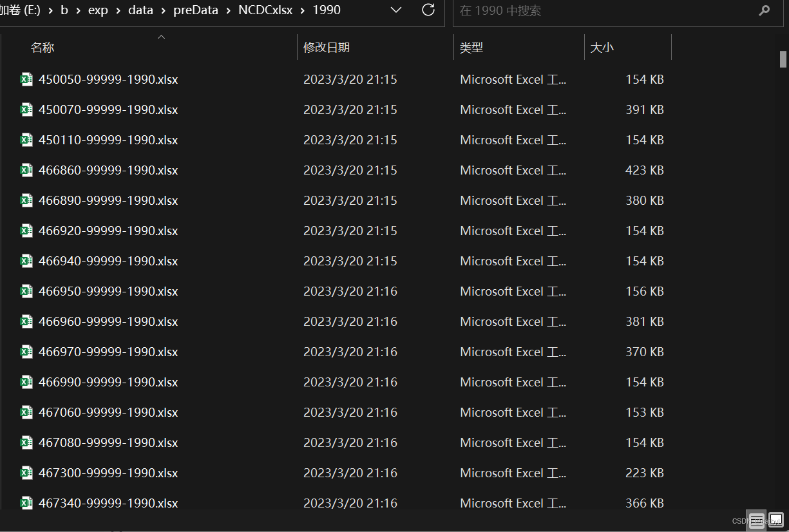Click the Excel icon of 450050-99999-1990.xlsx
Viewport: 789px width, 532px height.
tap(26, 79)
